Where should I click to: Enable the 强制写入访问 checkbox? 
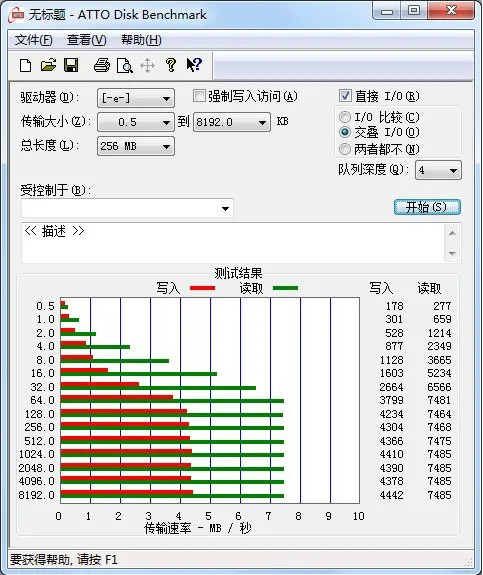[x=199, y=96]
